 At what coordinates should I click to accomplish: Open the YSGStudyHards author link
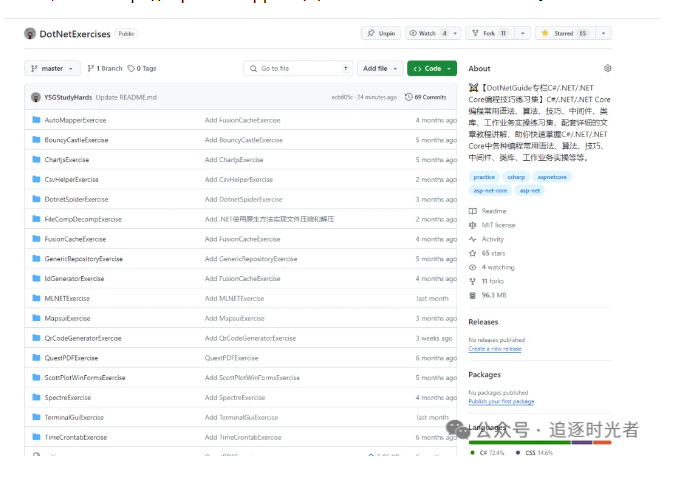[68, 97]
